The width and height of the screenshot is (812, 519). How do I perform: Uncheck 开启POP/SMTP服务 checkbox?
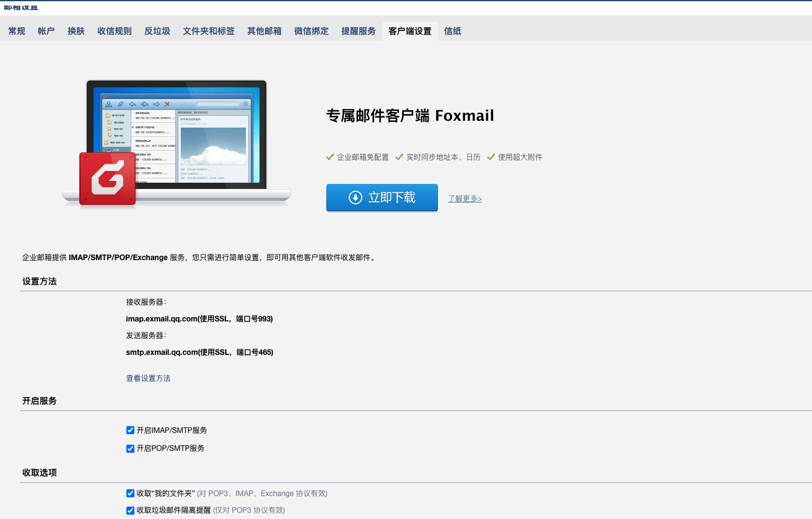[x=130, y=448]
